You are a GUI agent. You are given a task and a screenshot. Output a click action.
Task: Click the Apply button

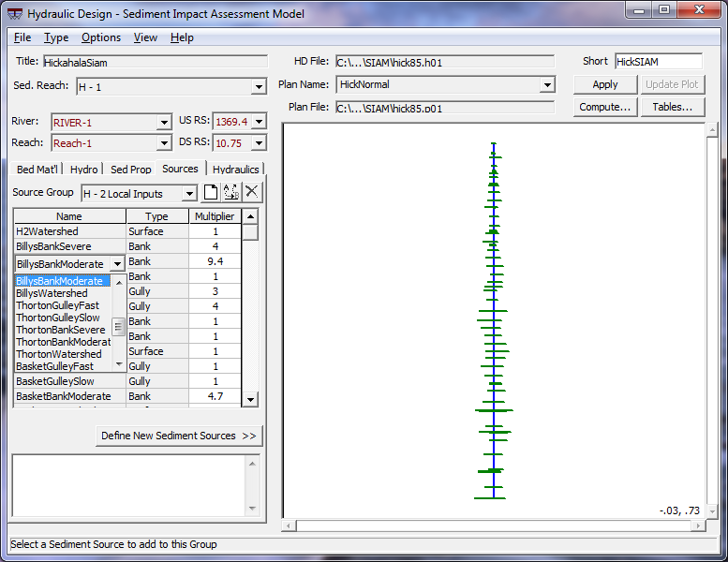(605, 84)
